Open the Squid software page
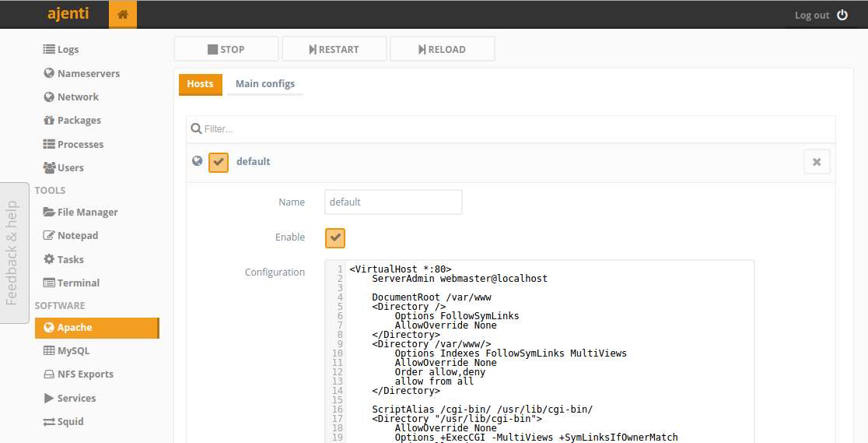 click(x=64, y=421)
